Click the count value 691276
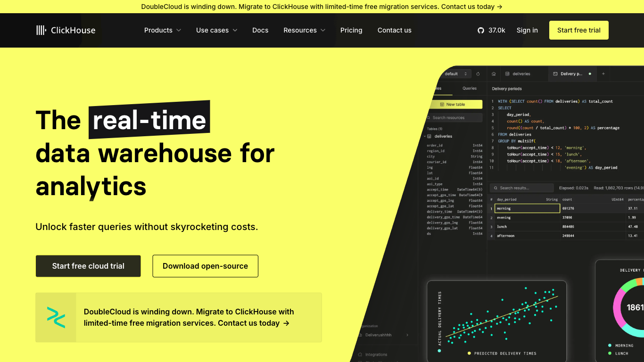Image resolution: width=644 pixels, height=362 pixels. coord(568,208)
